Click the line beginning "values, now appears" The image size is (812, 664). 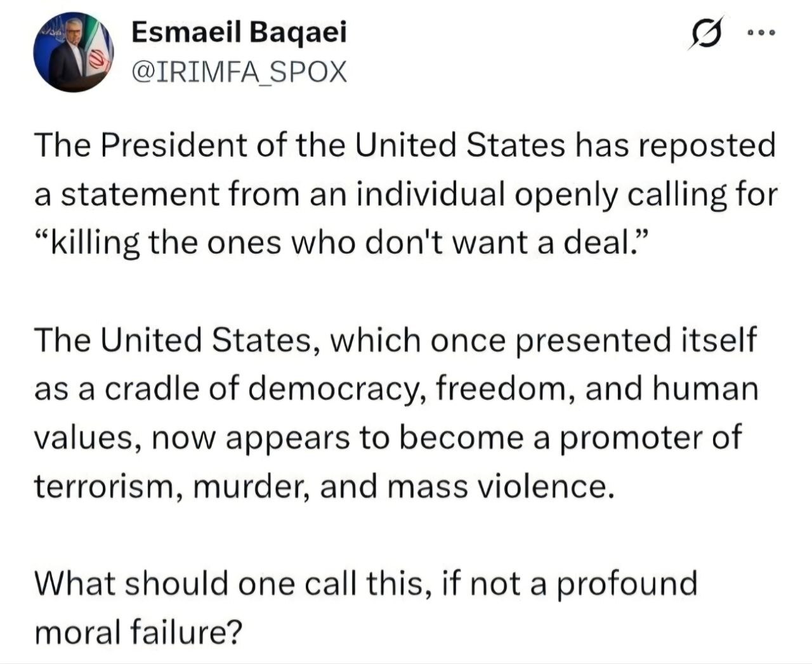pyautogui.click(x=387, y=438)
